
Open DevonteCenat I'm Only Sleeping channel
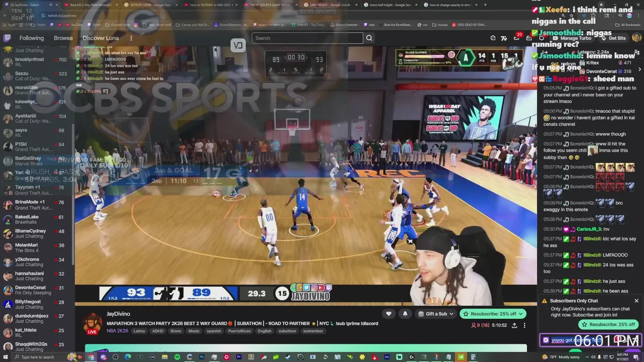tap(37, 290)
